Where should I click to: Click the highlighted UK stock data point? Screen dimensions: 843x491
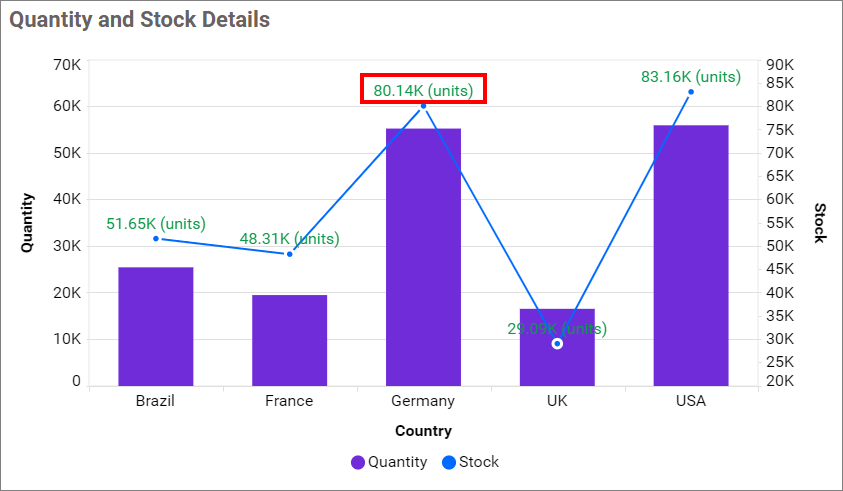(557, 344)
